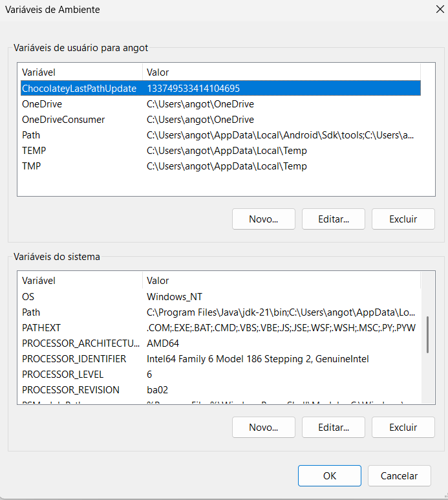The image size is (448, 500).
Task: Select the TEMP user variable
Action: (x=34, y=151)
